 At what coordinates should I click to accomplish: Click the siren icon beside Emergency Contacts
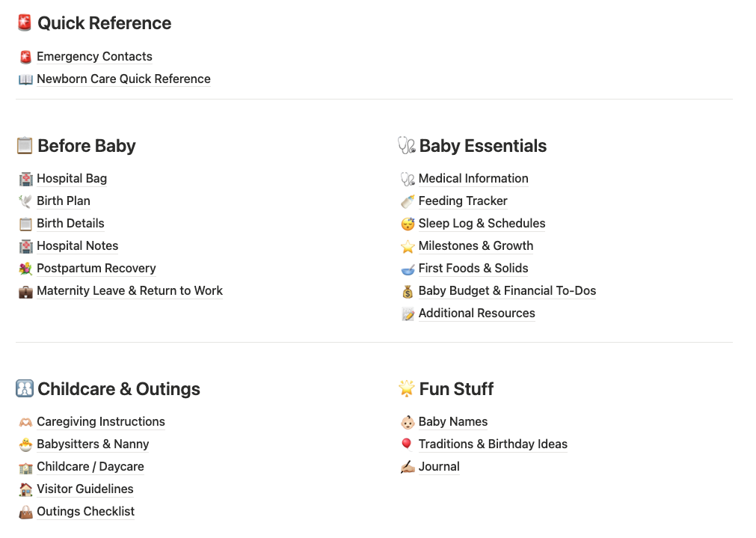point(25,57)
